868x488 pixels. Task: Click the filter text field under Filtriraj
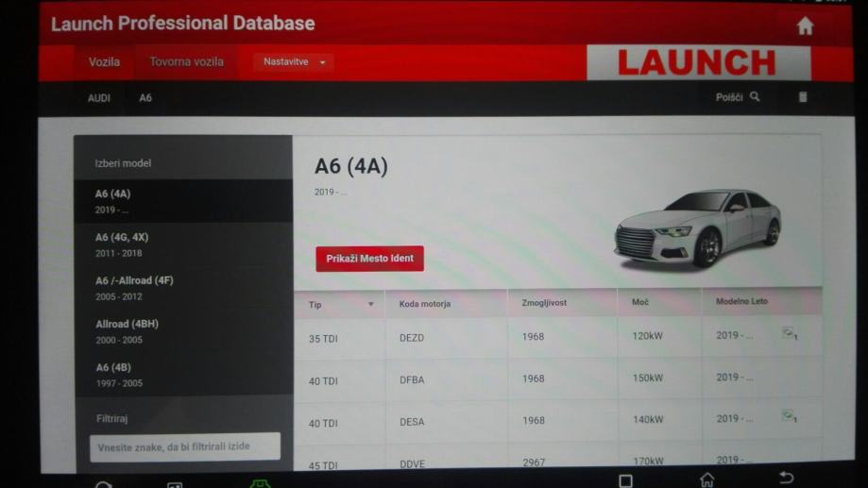point(185,446)
